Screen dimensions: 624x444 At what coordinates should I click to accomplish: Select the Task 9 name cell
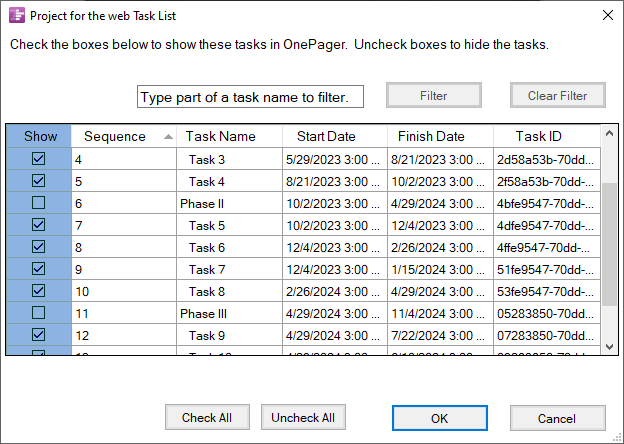pos(229,335)
